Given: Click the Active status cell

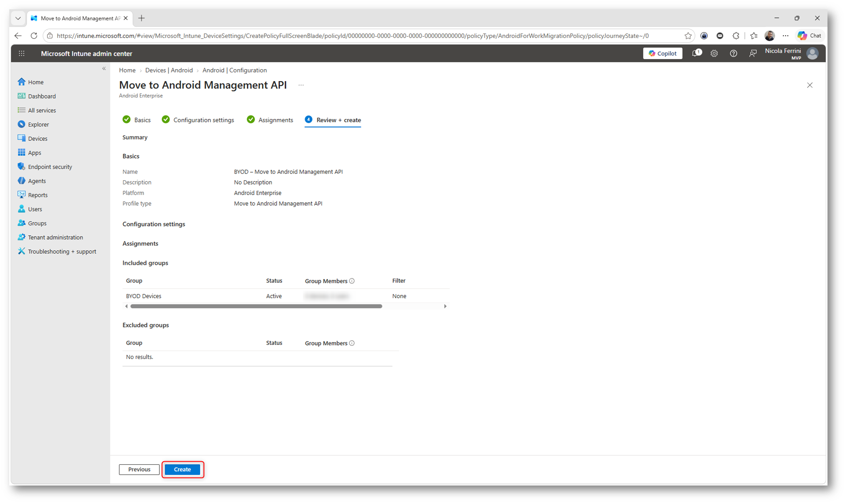Looking at the screenshot, I should point(274,296).
